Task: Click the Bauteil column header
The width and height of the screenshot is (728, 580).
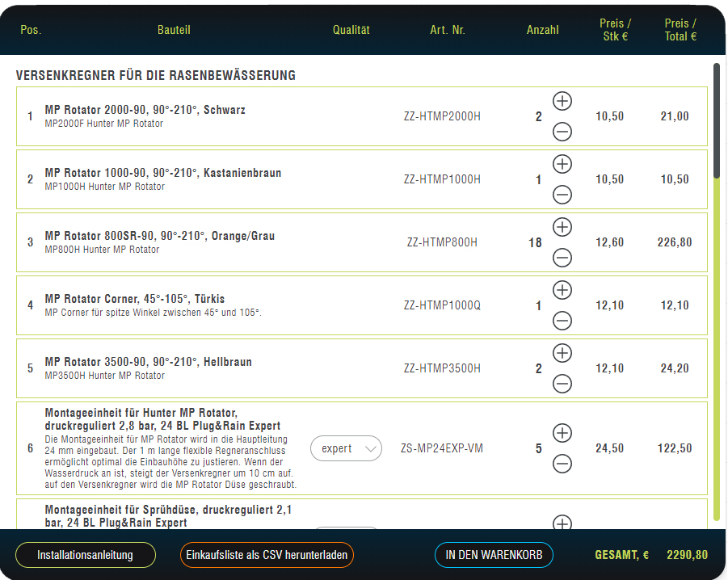Action: click(x=174, y=30)
